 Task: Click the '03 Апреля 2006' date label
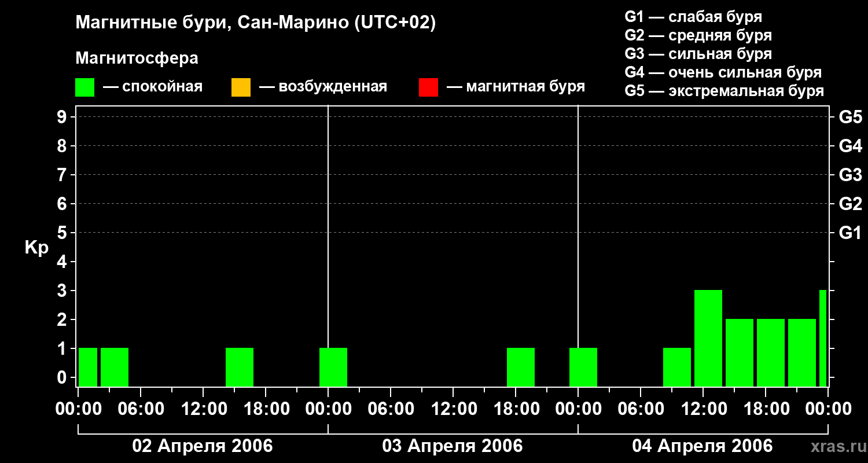453,446
